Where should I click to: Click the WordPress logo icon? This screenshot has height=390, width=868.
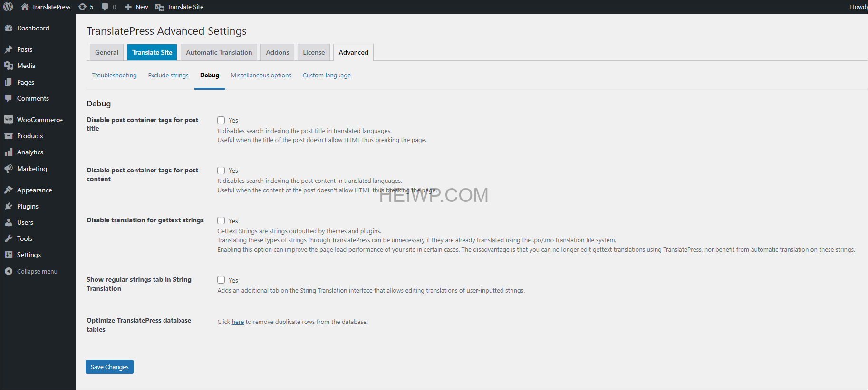click(x=8, y=7)
